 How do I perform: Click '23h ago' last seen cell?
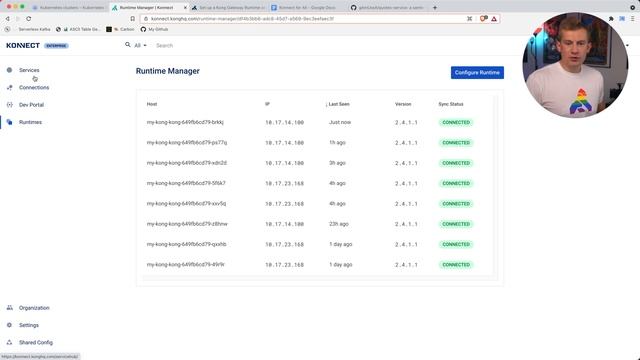coord(338,224)
